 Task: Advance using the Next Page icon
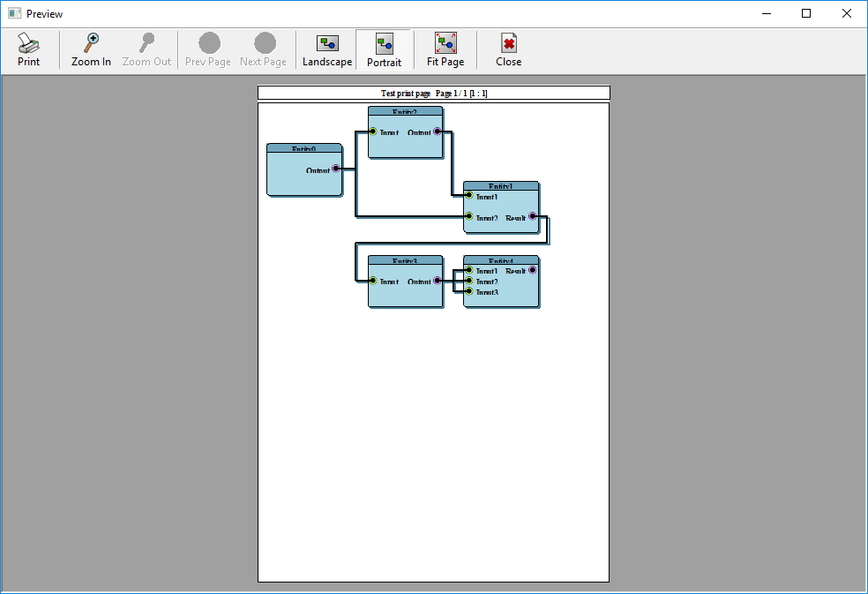click(263, 49)
